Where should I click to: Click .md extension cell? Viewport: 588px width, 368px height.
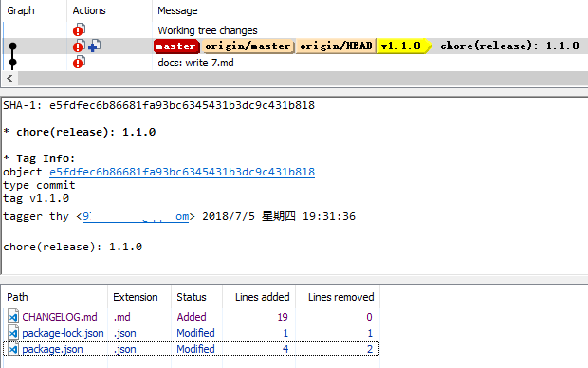(122, 317)
